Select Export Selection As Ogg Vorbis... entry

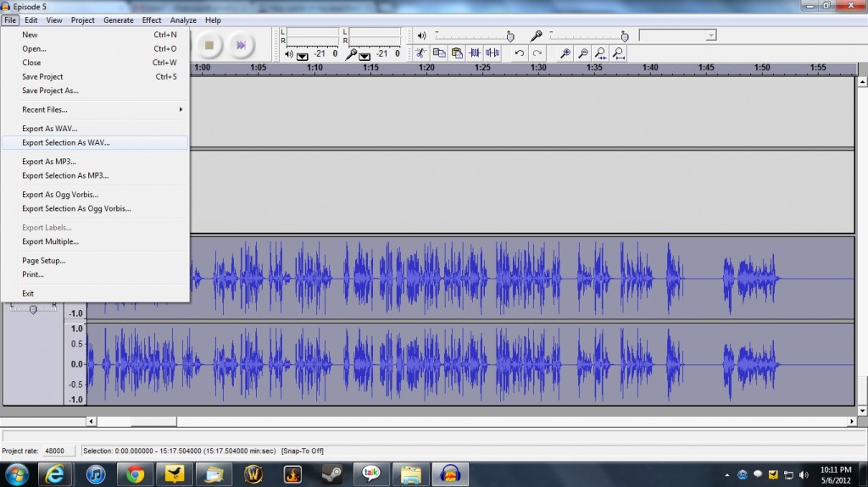tap(95, 208)
